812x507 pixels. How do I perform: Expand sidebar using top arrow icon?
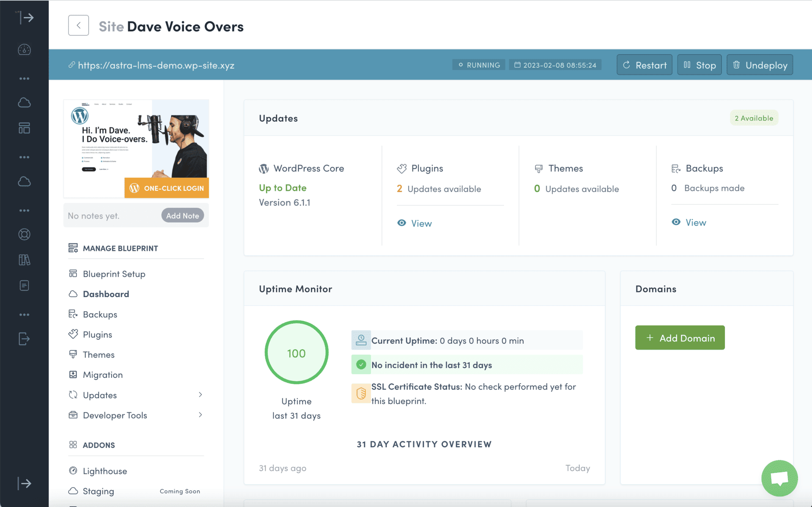25,18
